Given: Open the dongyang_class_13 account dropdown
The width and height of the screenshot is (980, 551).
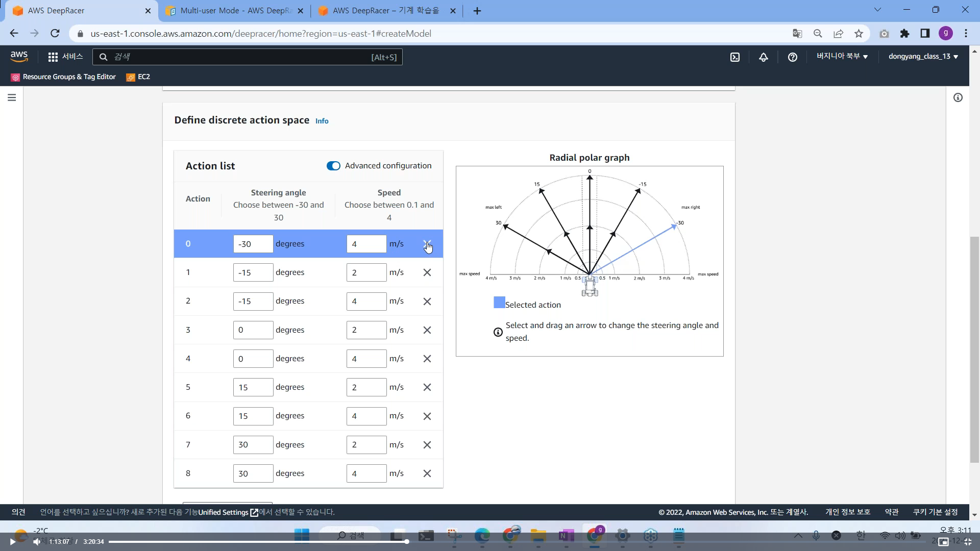Looking at the screenshot, I should pos(923,57).
